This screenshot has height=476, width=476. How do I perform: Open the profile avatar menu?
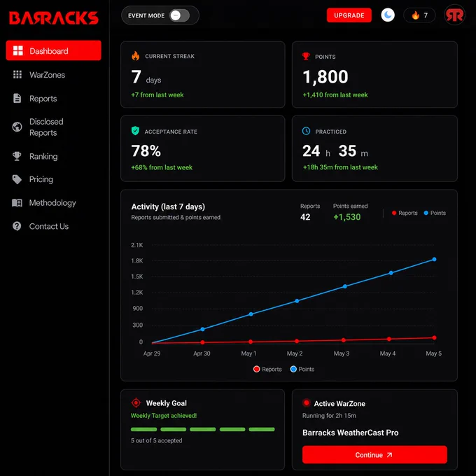tap(454, 15)
